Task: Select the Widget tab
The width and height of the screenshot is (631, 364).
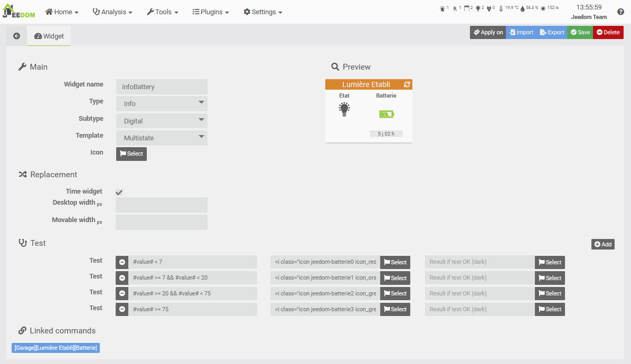Action: click(49, 36)
